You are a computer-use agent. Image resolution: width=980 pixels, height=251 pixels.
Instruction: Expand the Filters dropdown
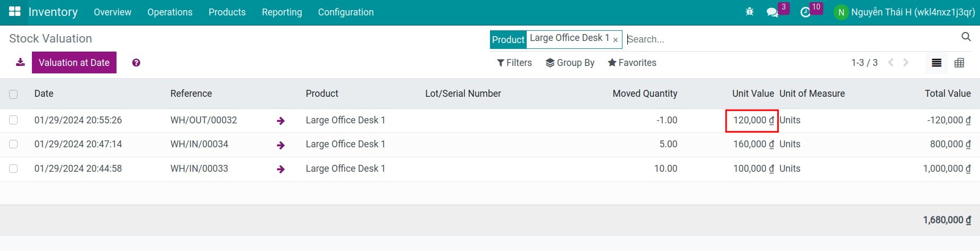click(x=514, y=63)
